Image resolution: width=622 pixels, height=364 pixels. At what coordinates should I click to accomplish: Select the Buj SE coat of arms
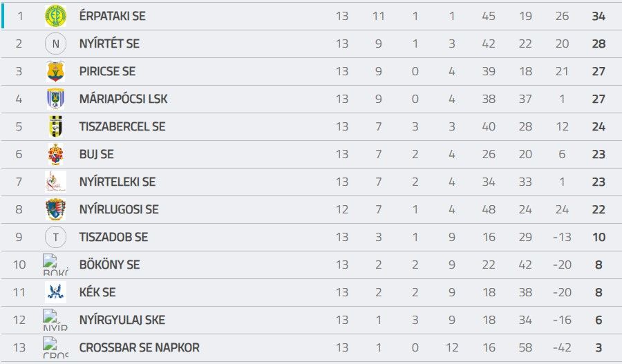click(x=55, y=154)
